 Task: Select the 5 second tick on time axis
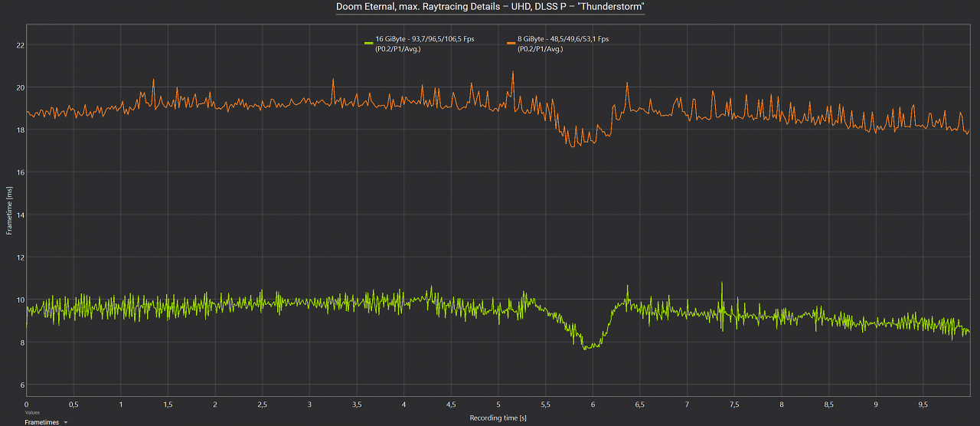(x=498, y=404)
